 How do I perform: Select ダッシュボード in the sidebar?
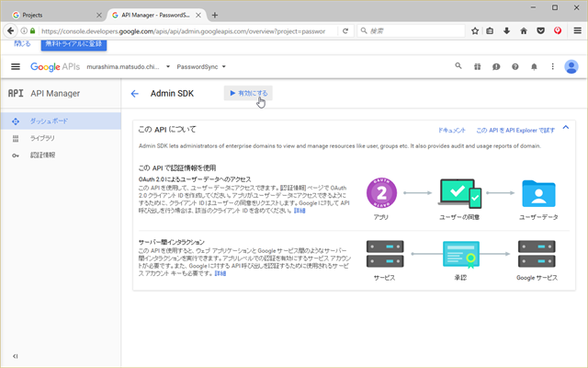tap(61, 121)
